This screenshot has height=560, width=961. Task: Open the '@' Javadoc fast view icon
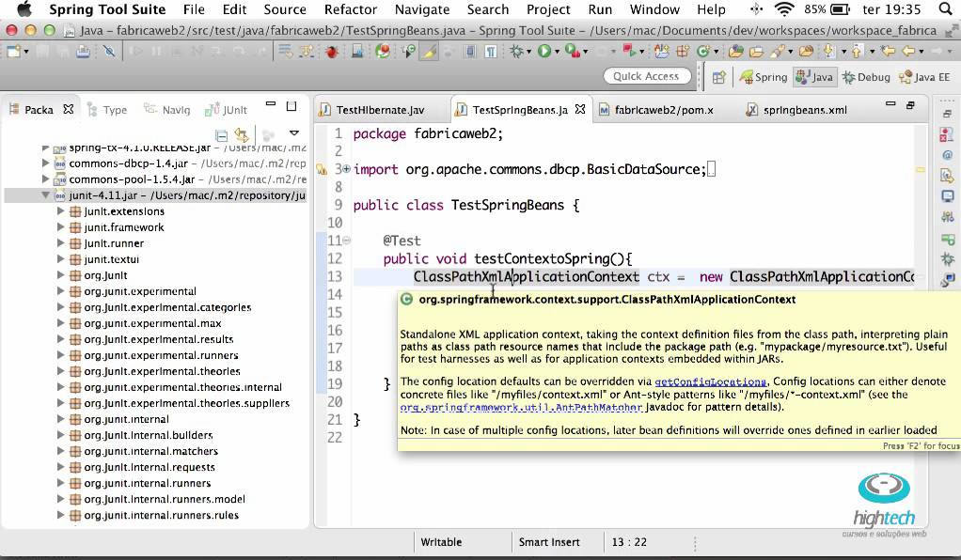(x=948, y=156)
